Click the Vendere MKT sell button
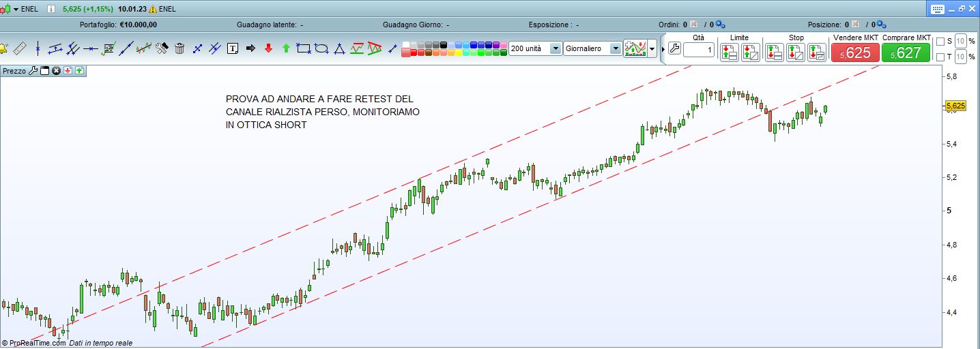980x349 pixels. pyautogui.click(x=855, y=52)
